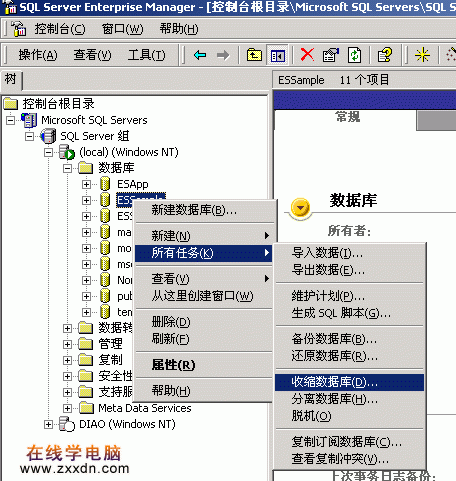Choose 还原数据库(R)... in submenu

tap(349, 356)
